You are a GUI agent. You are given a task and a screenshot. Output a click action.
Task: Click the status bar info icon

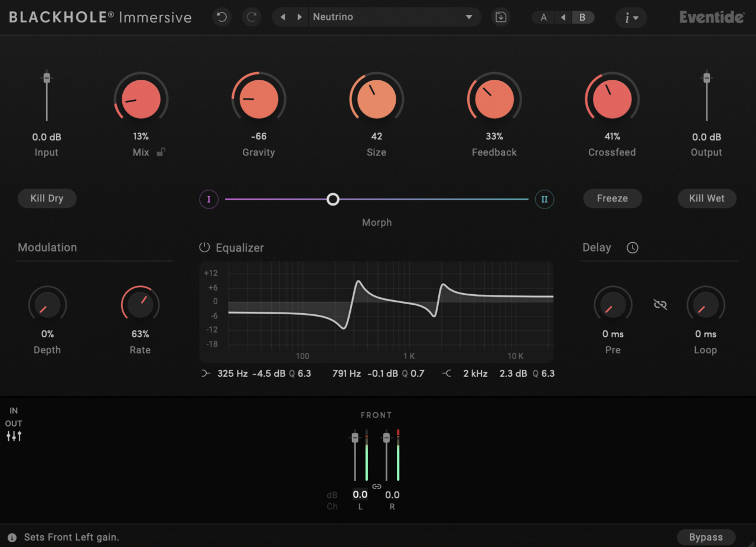(12, 538)
